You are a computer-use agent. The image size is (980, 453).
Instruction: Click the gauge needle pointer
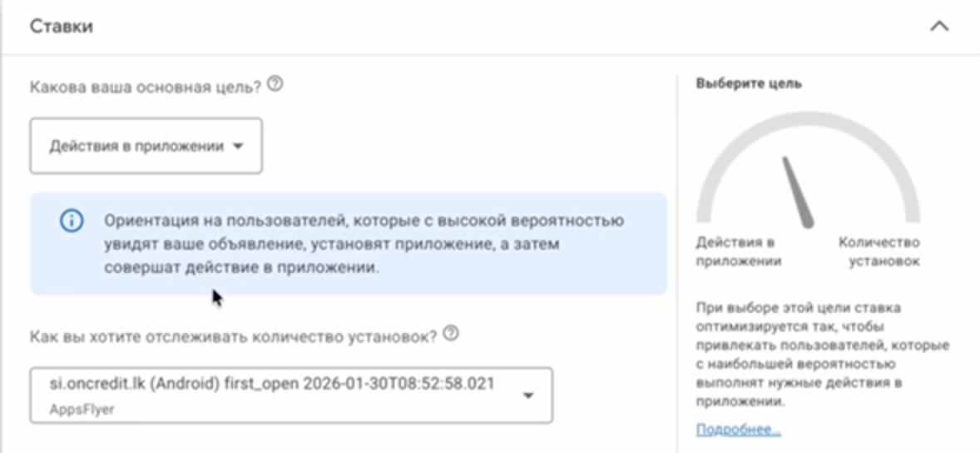tap(796, 192)
